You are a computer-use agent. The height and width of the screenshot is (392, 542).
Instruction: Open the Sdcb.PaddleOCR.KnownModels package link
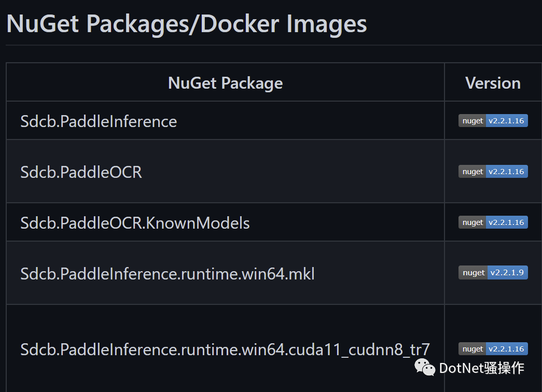coord(135,223)
